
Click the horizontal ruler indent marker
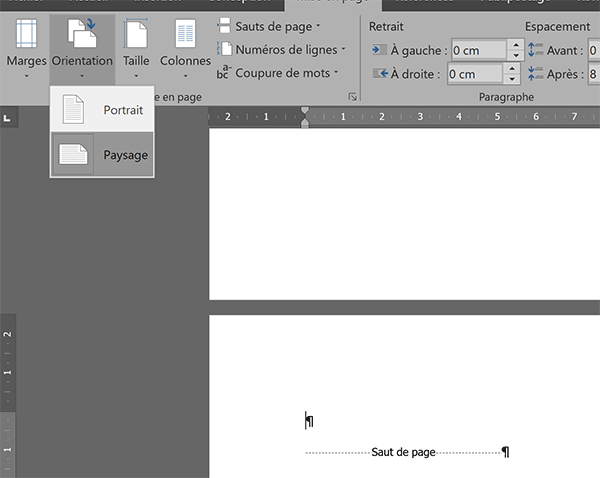[x=305, y=117]
